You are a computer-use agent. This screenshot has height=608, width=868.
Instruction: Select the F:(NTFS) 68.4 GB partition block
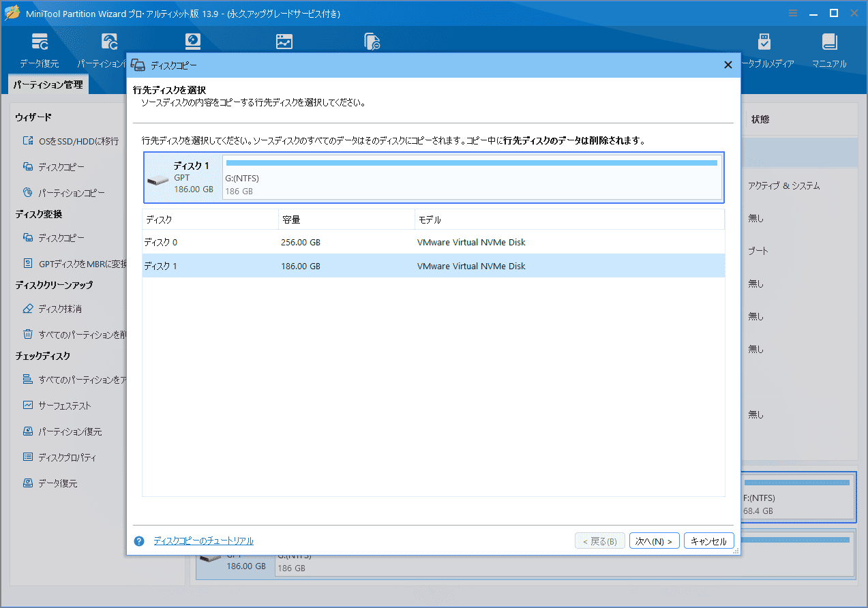[796, 497]
